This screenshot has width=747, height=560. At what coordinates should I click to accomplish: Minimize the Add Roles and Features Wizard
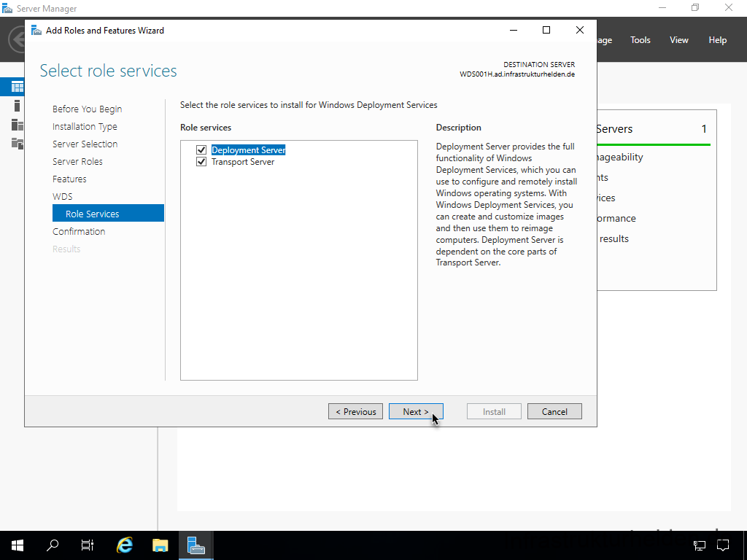coord(514,30)
